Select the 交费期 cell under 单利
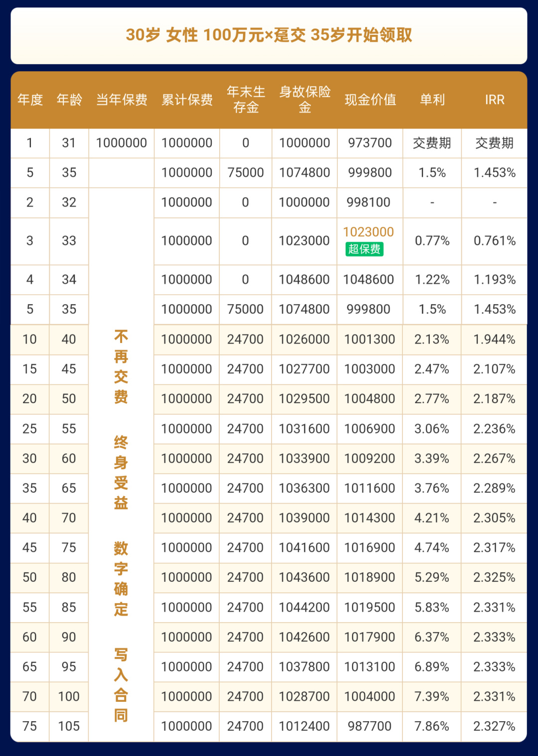 point(432,143)
